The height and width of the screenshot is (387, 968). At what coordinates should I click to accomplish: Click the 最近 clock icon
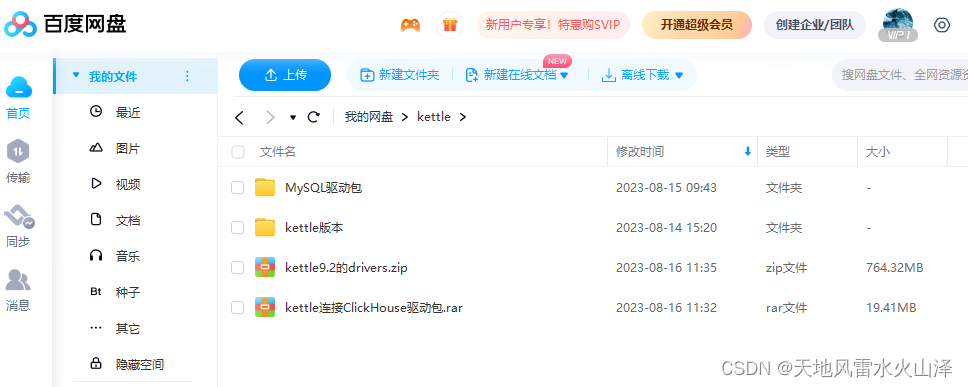pyautogui.click(x=96, y=112)
